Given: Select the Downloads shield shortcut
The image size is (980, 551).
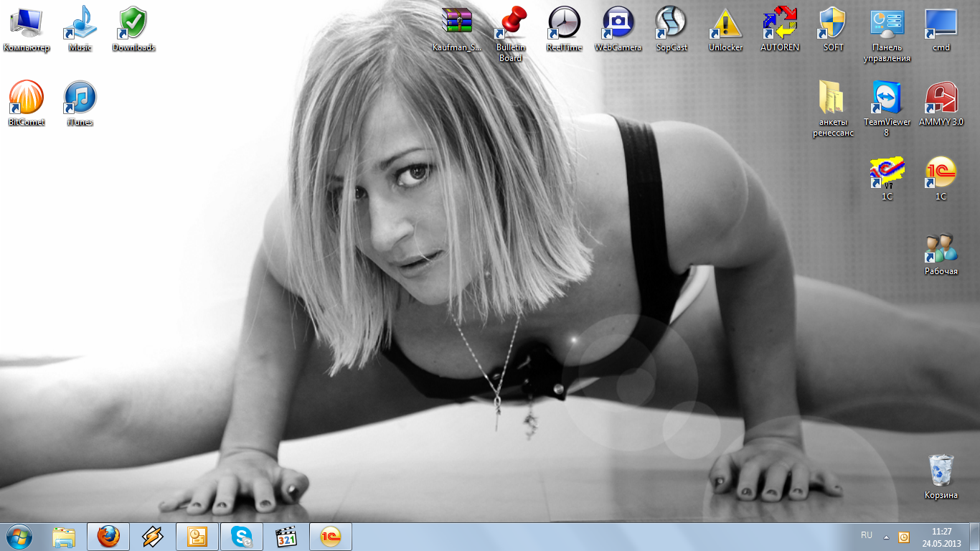Looking at the screenshot, I should (133, 29).
